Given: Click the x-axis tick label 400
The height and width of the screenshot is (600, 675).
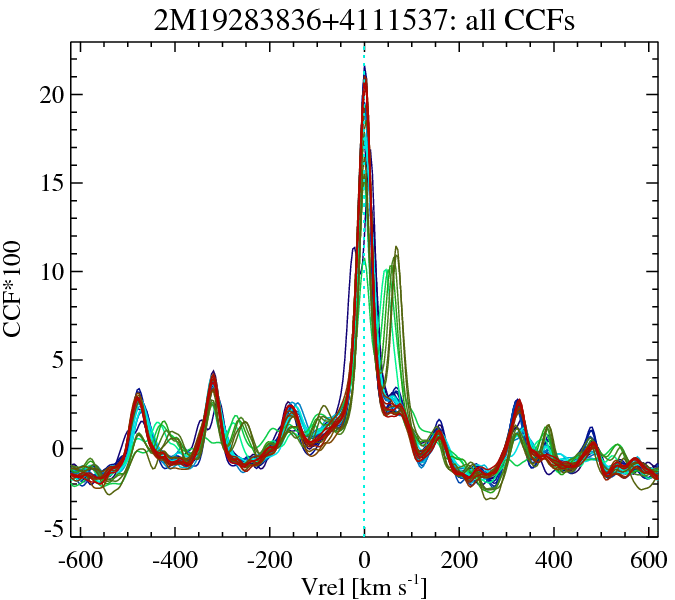Looking at the screenshot, I should point(553,560).
